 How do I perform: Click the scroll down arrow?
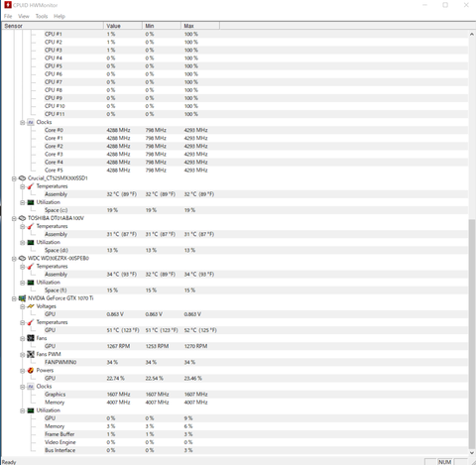(472, 453)
